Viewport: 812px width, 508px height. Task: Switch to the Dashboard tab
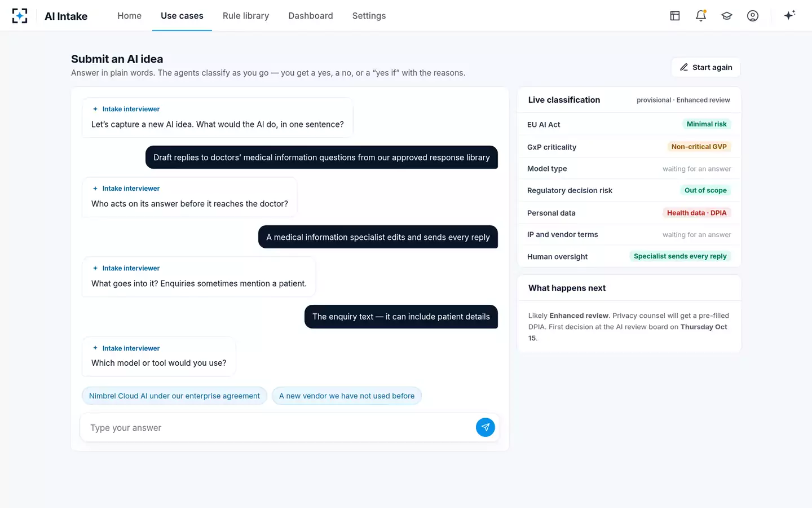[x=311, y=16]
